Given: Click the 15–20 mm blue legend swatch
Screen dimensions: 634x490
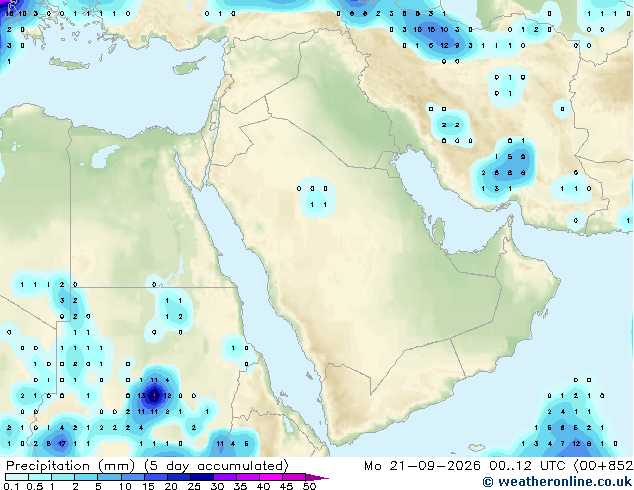Looking at the screenshot, I should [x=156, y=477].
